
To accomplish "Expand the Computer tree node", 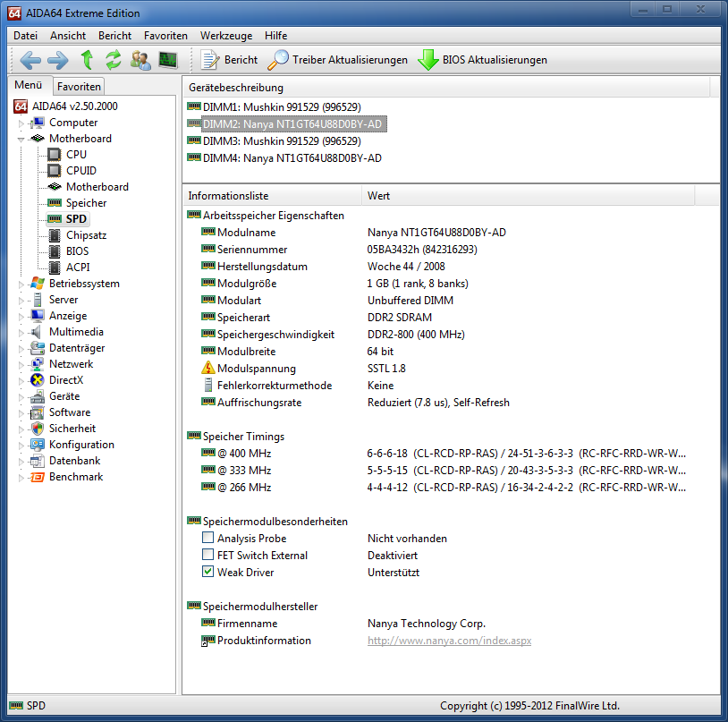I will click(21, 123).
